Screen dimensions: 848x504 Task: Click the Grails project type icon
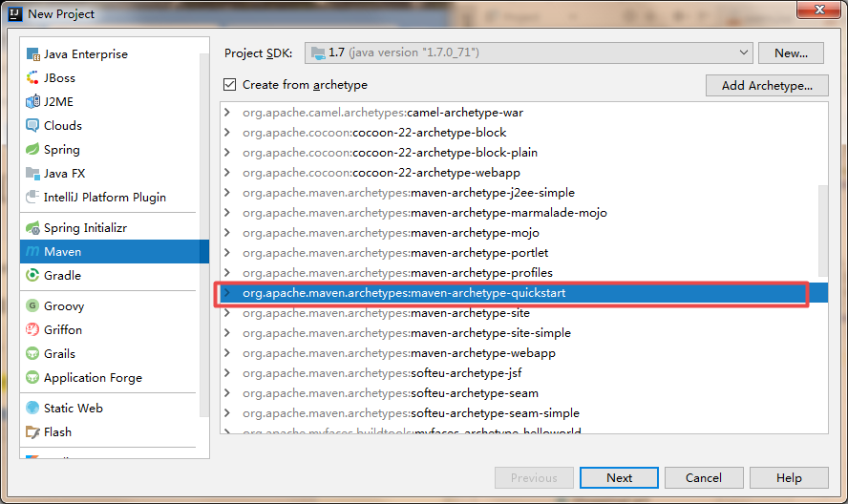coord(33,353)
